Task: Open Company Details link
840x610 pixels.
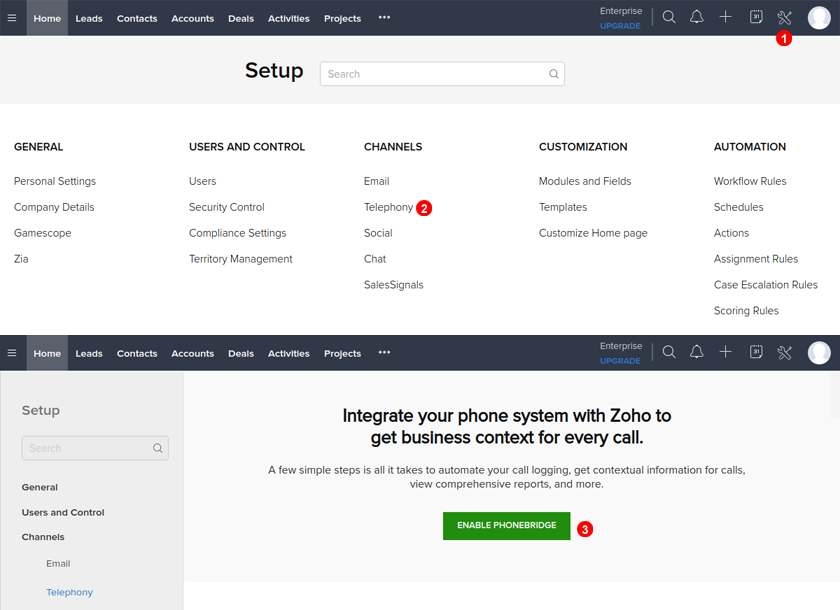Action: [54, 207]
